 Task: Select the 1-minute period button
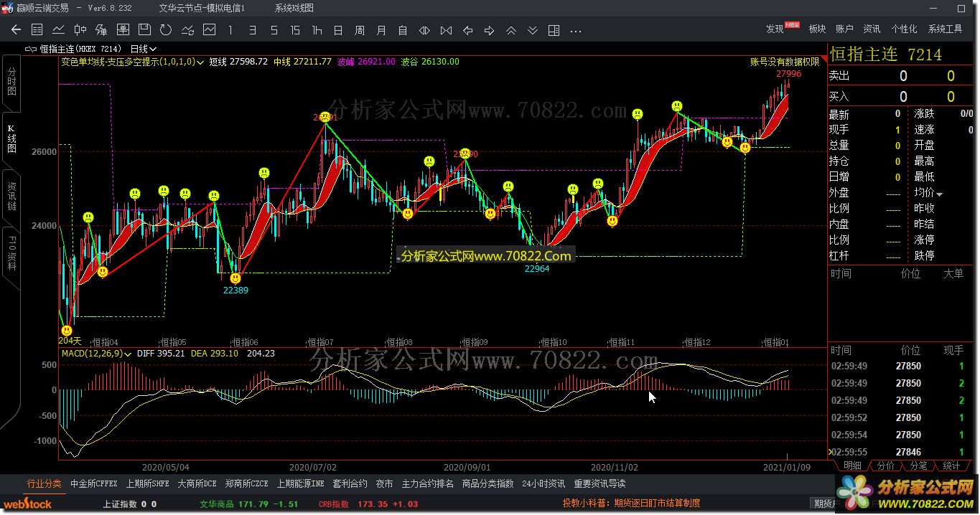point(230,30)
